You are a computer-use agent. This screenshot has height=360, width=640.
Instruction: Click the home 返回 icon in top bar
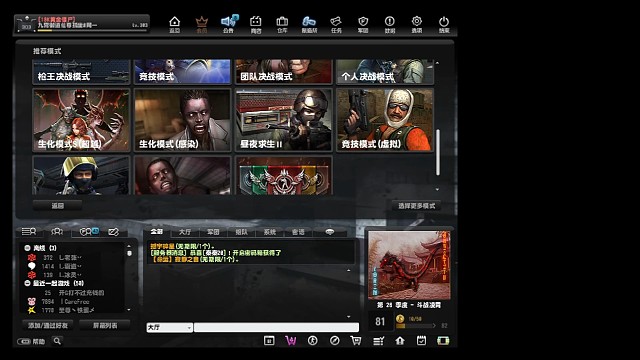click(175, 24)
